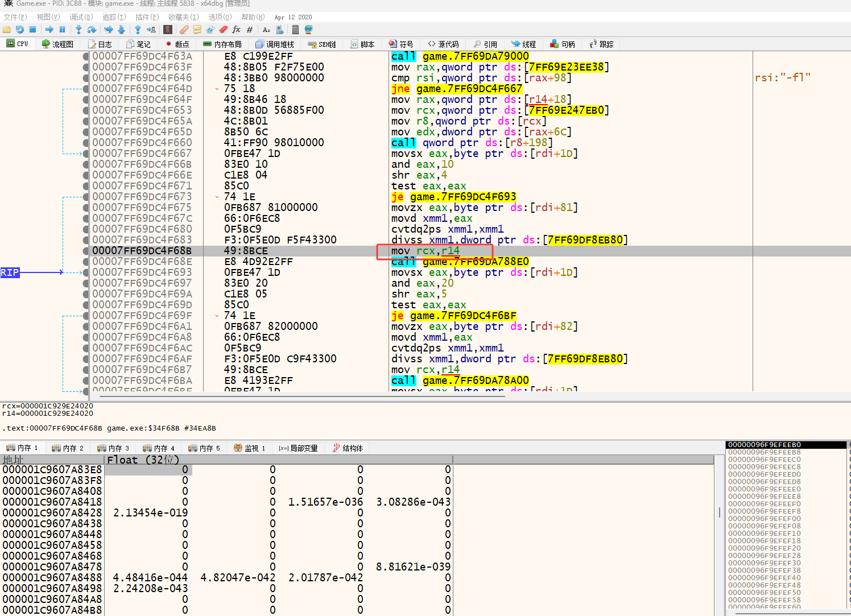Open the 局部变量 locals tab
Screen dimensions: 851x616
[x=298, y=448]
